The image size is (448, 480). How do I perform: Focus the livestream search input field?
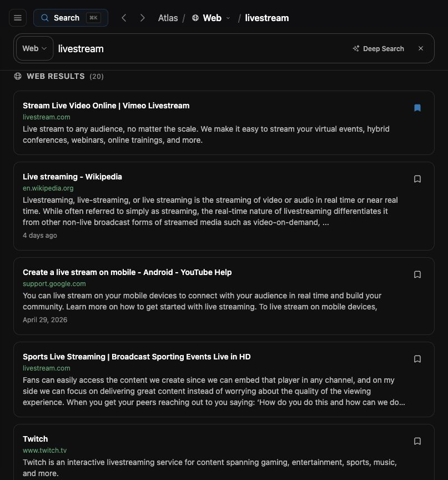click(202, 49)
